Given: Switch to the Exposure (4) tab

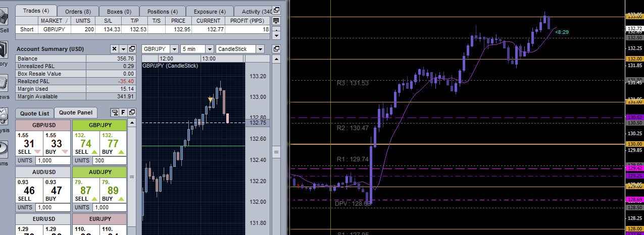Looking at the screenshot, I should click(x=209, y=11).
